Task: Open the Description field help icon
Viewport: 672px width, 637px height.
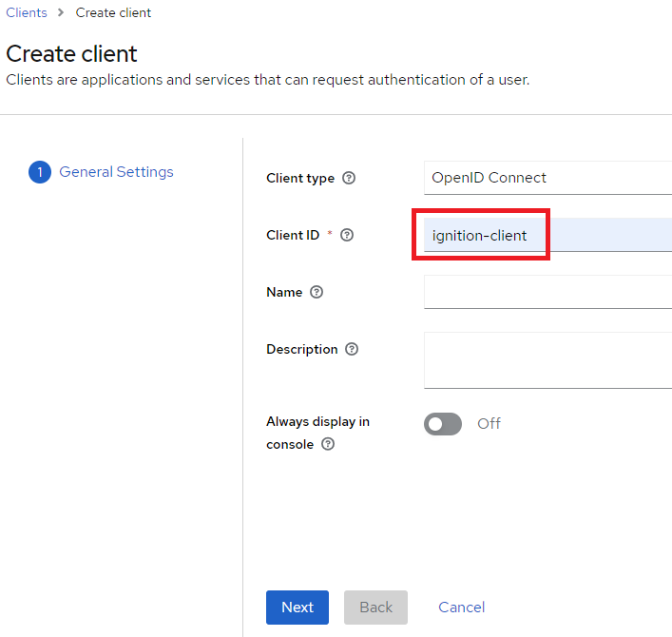Action: coord(352,349)
